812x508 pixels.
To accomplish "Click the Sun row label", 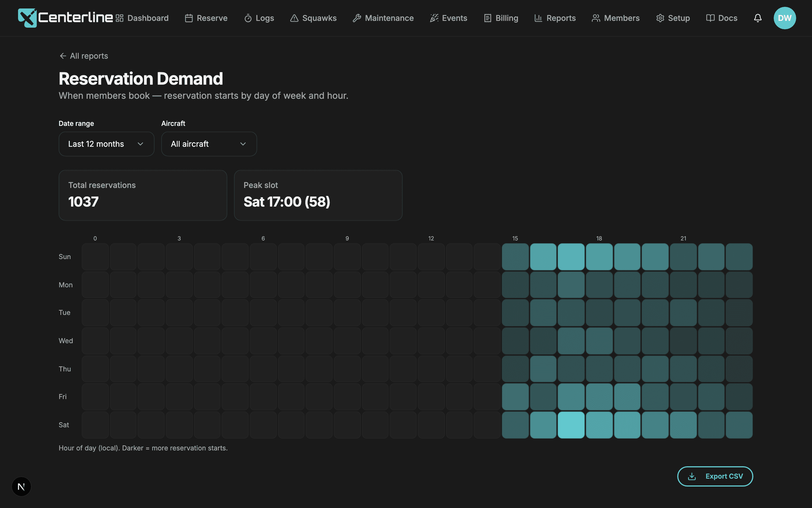I will tap(65, 257).
